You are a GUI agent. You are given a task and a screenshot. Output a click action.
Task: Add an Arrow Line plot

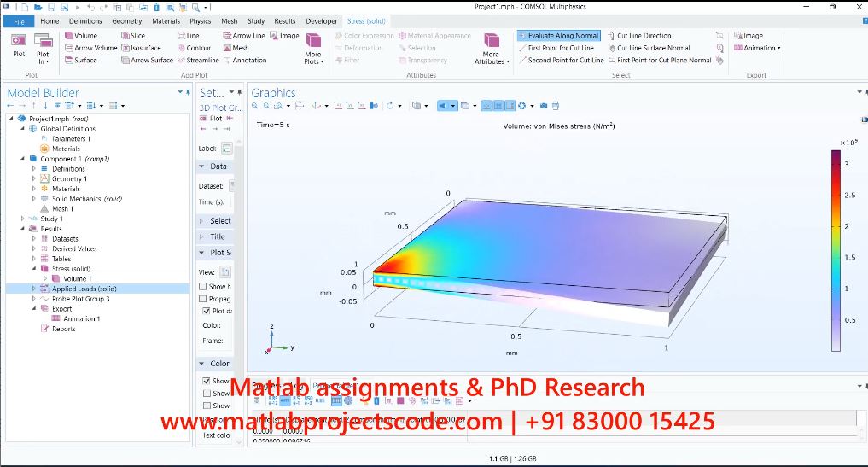[x=244, y=36]
